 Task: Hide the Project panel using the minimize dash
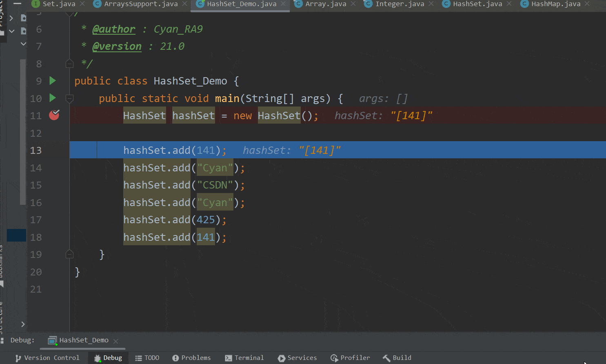(17, 3)
